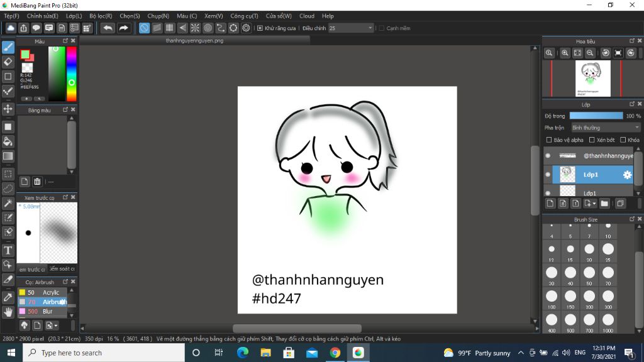Choose brush size 300
This screenshot has height=362, width=644.
point(608,299)
